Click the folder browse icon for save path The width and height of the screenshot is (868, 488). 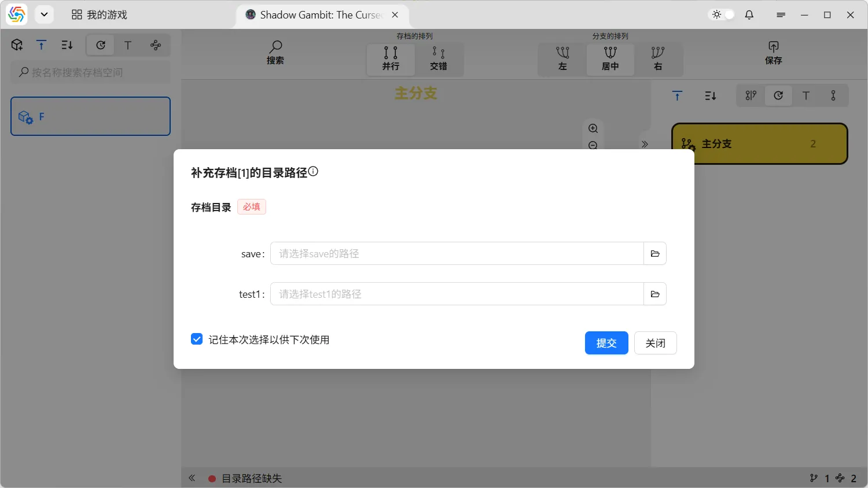(655, 254)
